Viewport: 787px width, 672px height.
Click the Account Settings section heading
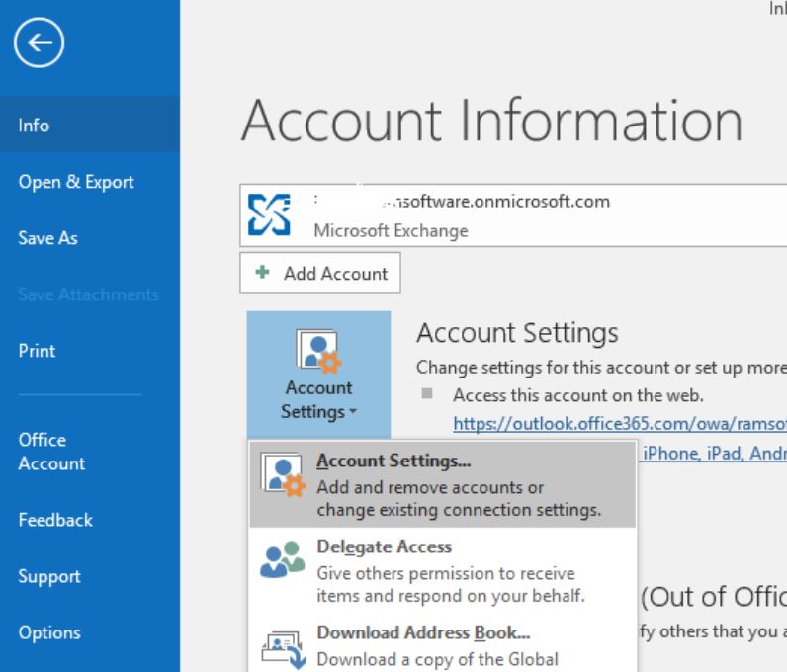[517, 333]
